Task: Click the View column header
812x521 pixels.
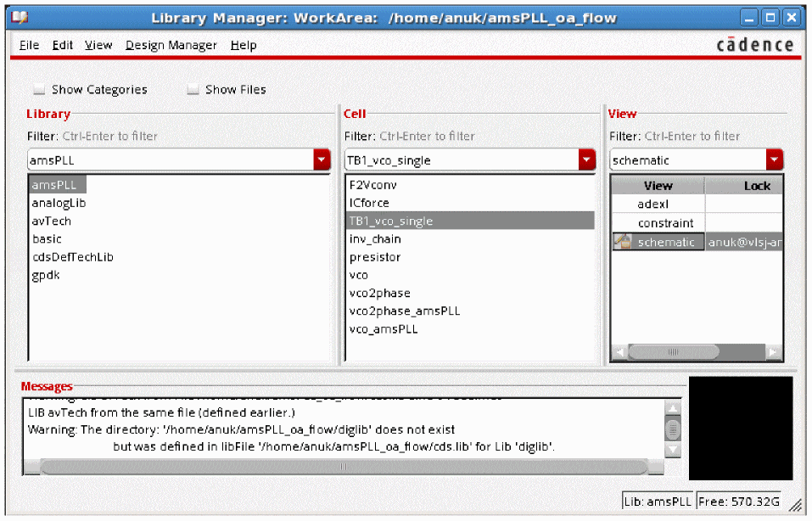Action: (x=658, y=186)
